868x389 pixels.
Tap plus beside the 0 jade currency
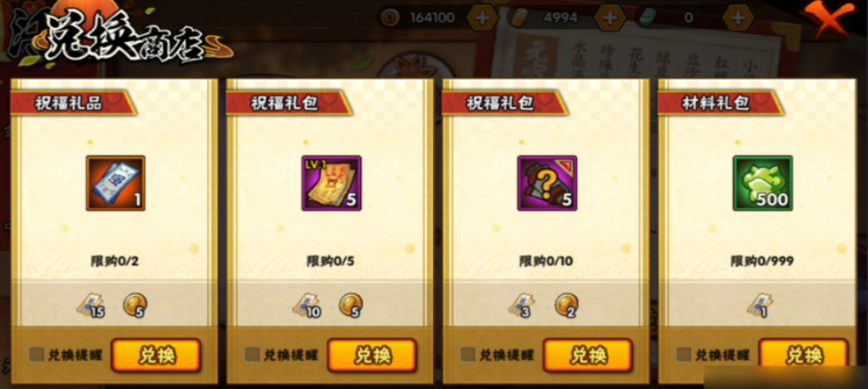click(738, 18)
